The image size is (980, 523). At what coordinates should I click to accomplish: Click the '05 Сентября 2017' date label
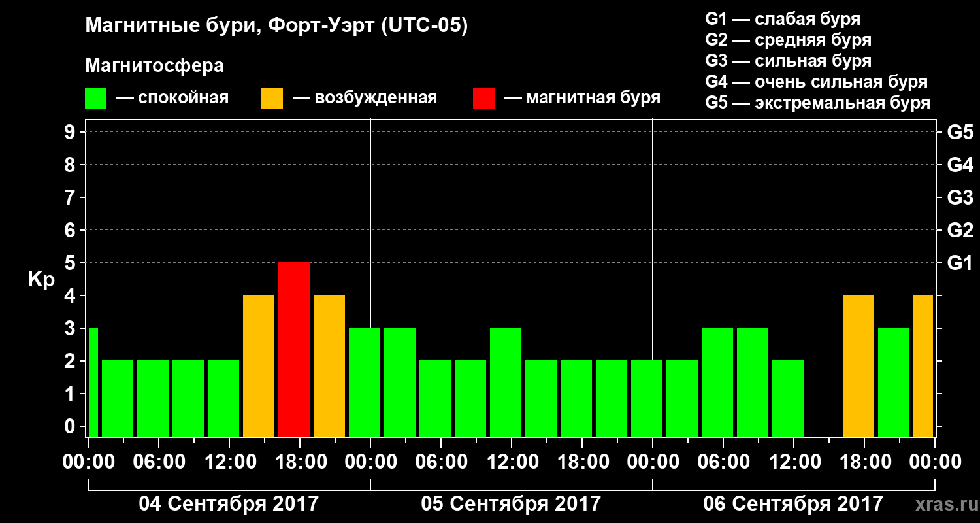click(511, 503)
